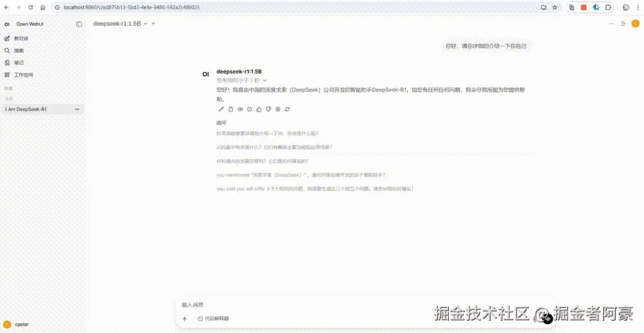Click the browser forward arrow
The width and height of the screenshot is (644, 333).
point(18,7)
